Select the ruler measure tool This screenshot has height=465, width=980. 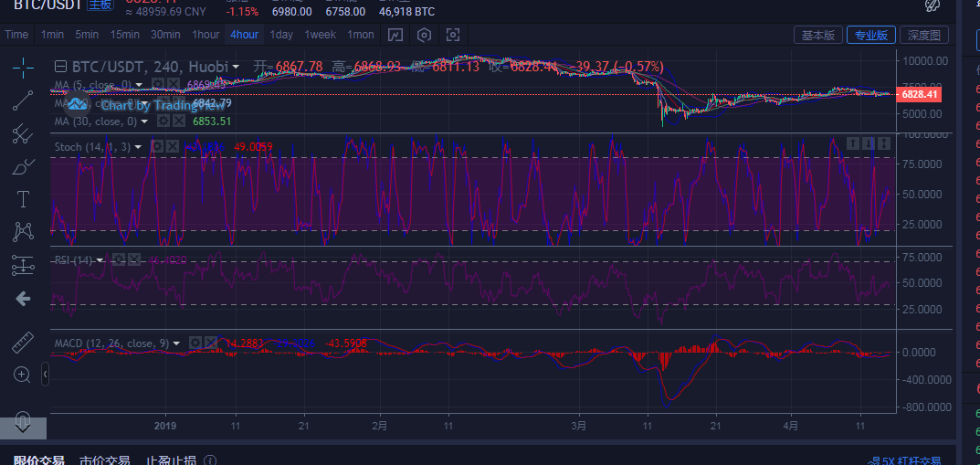23,342
